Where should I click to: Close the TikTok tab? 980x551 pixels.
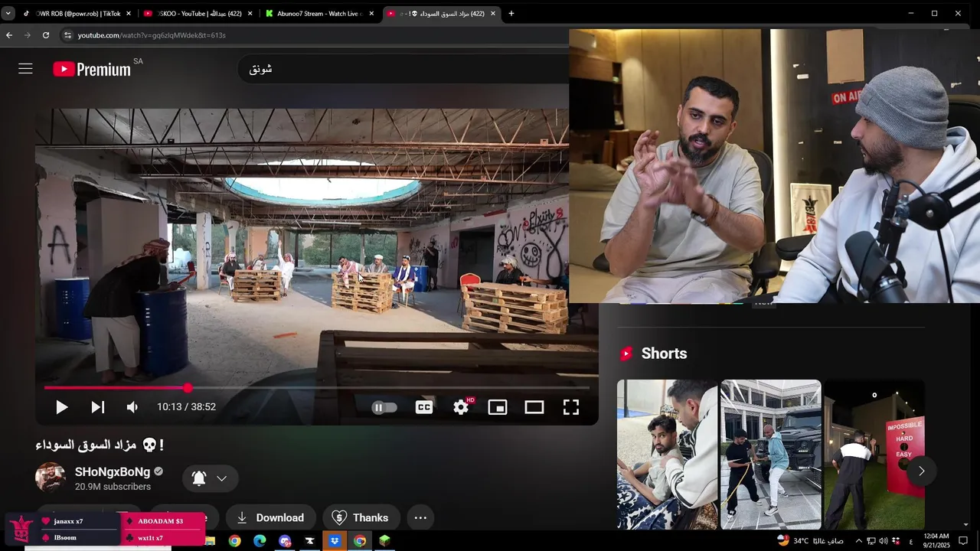(128, 13)
